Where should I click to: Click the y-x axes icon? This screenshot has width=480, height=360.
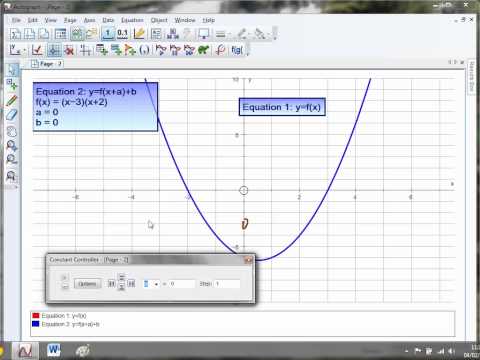14,50
